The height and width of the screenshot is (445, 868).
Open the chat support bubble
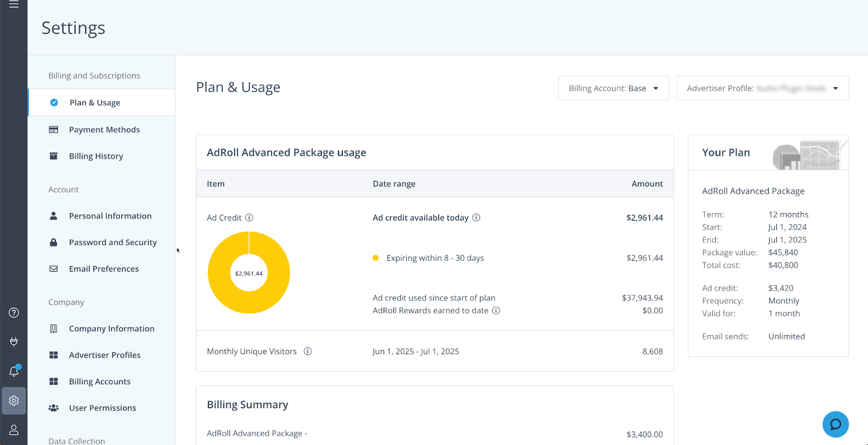click(835, 424)
